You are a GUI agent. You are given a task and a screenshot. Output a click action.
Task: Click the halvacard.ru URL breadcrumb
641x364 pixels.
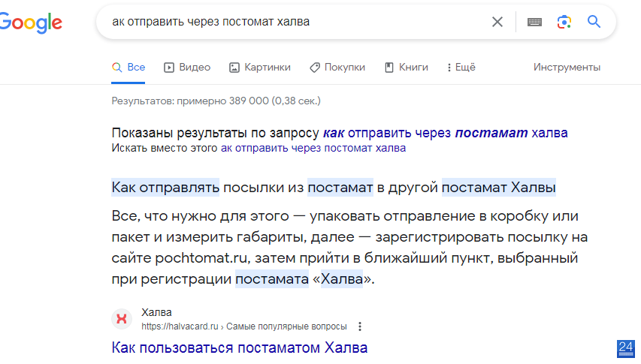coord(244,326)
